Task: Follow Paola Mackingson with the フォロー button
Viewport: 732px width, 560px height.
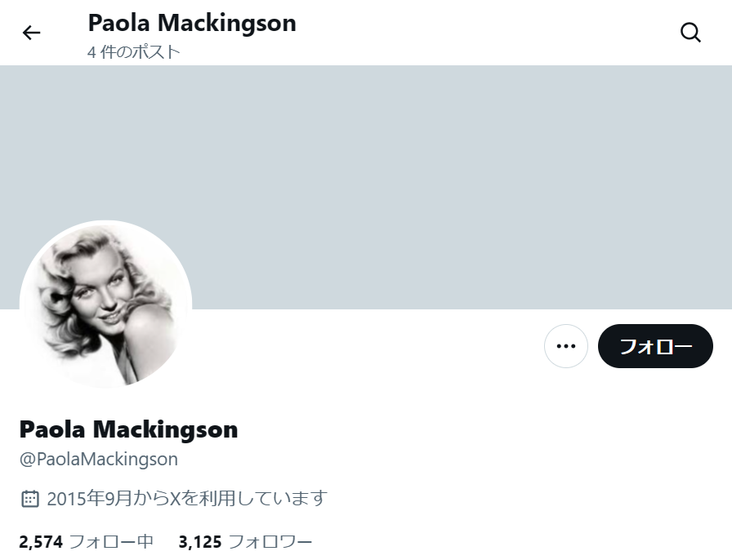Action: (655, 346)
